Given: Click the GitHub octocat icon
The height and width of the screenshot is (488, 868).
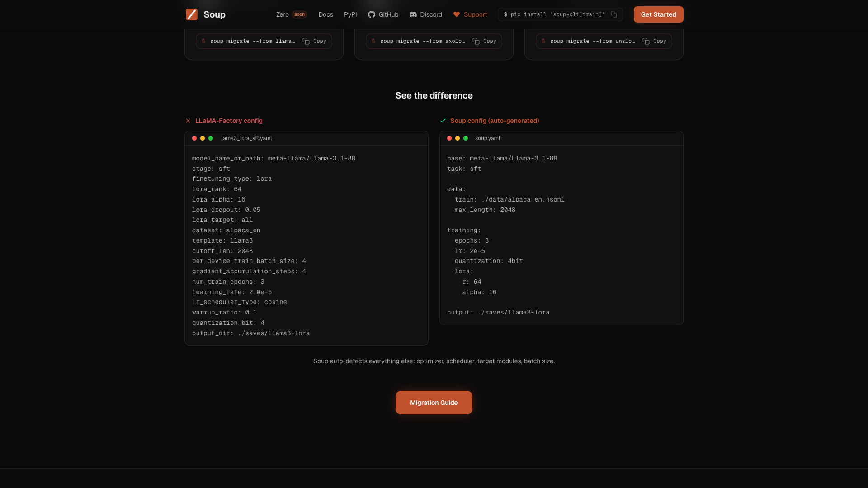Looking at the screenshot, I should pos(372,14).
